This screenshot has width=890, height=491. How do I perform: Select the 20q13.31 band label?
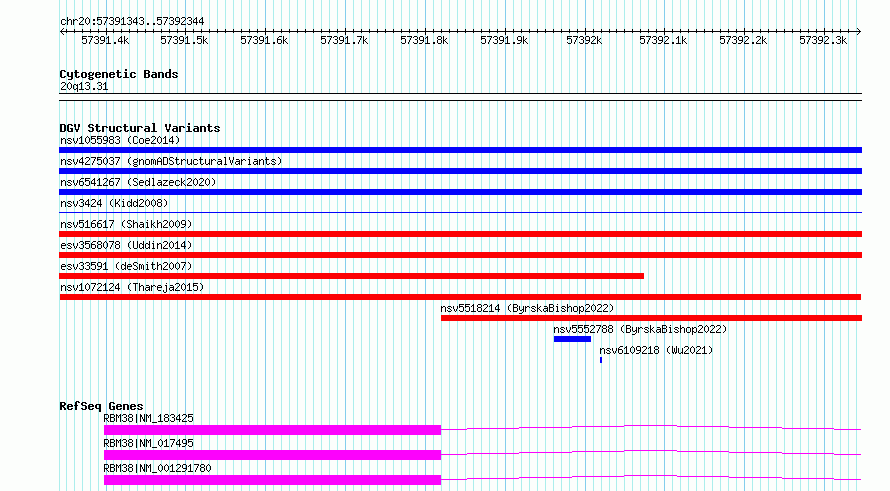[x=84, y=86]
